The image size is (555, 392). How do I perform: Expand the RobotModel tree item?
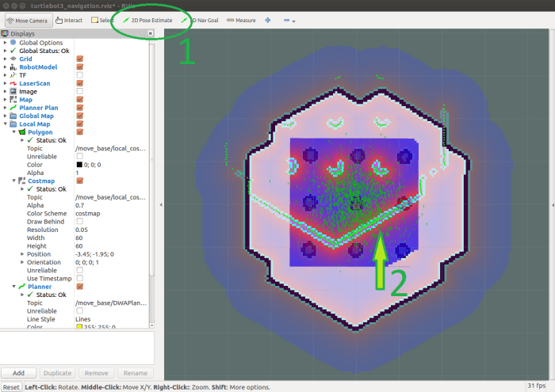coord(5,67)
